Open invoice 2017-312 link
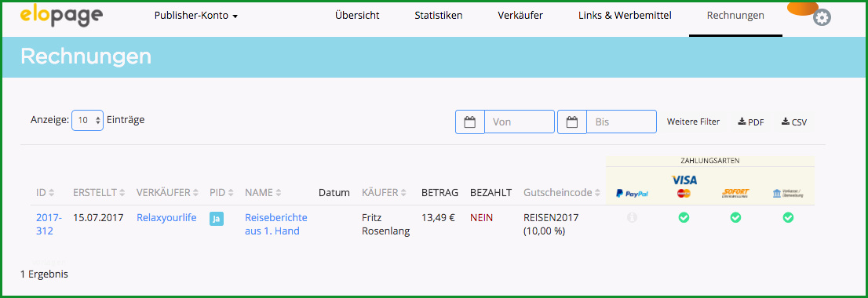The width and height of the screenshot is (868, 298). [x=49, y=224]
